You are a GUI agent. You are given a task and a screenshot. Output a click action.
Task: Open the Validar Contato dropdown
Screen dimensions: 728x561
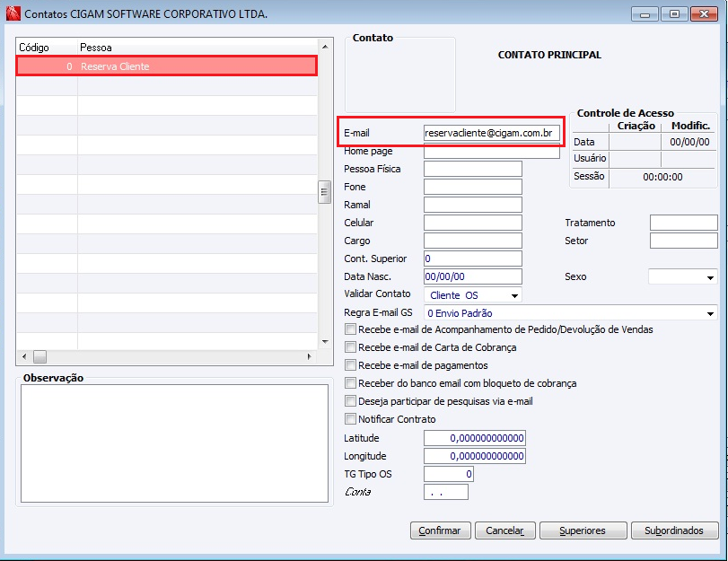point(514,295)
